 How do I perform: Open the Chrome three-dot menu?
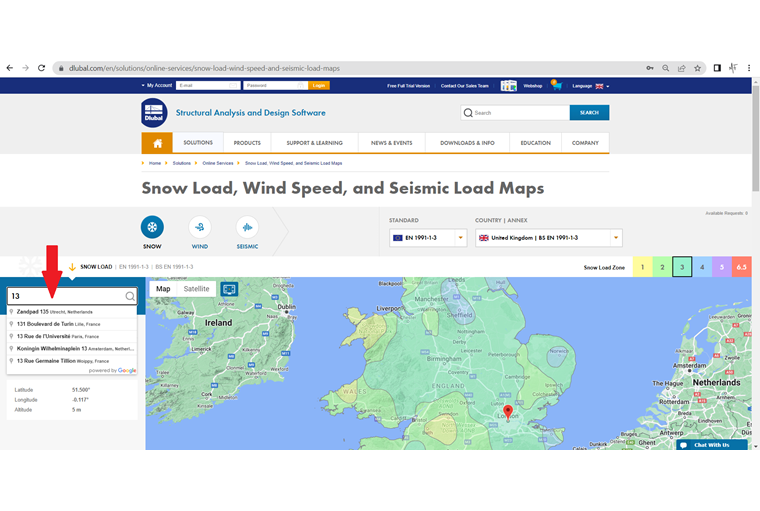point(749,68)
